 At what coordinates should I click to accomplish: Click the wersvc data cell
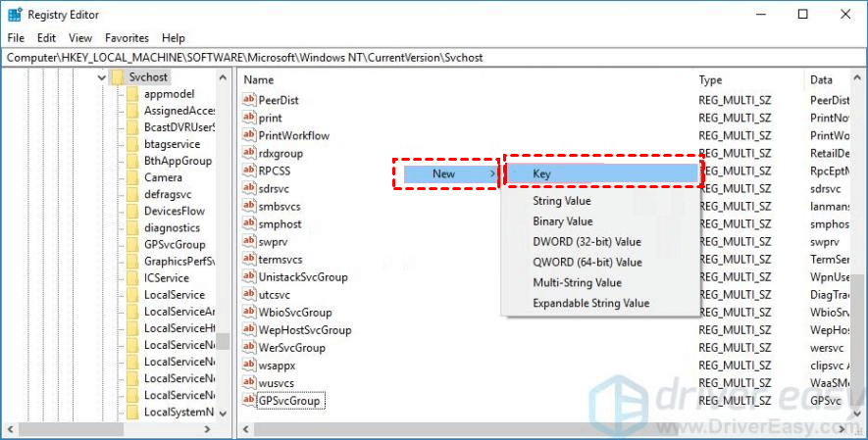pyautogui.click(x=827, y=348)
